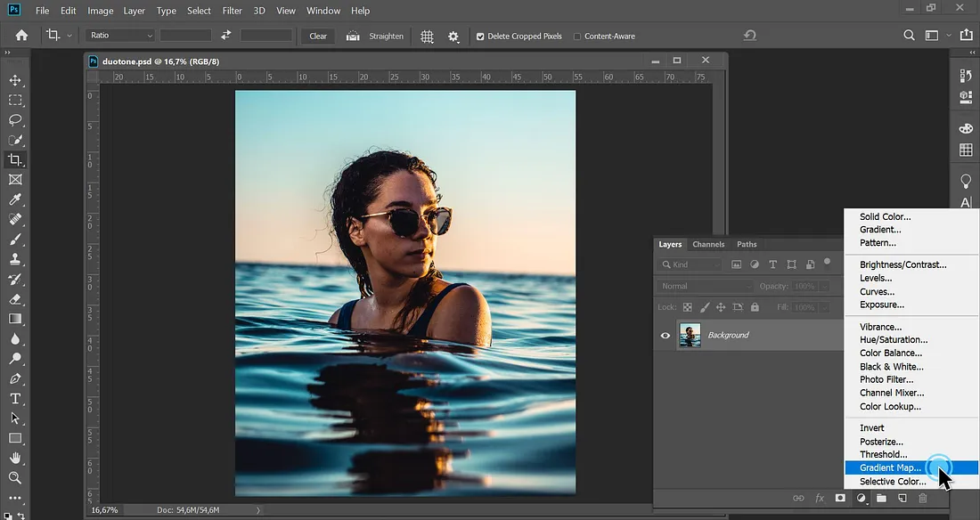The image size is (980, 520).
Task: Click the delete layer trash icon
Action: [922, 498]
